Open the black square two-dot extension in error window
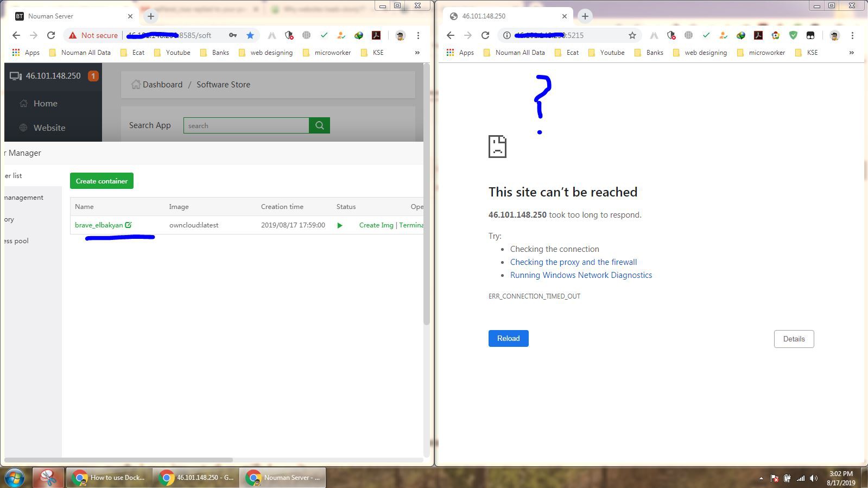 point(810,35)
